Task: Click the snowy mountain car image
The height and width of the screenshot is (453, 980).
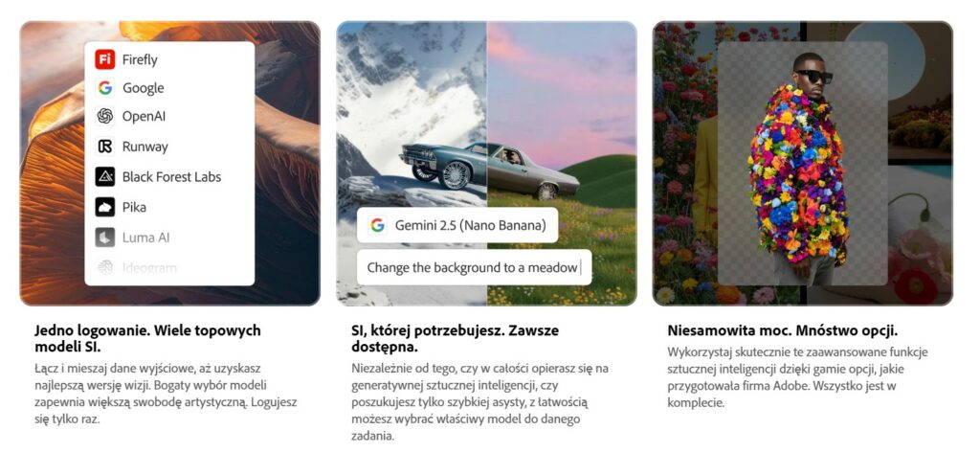Action: click(412, 163)
